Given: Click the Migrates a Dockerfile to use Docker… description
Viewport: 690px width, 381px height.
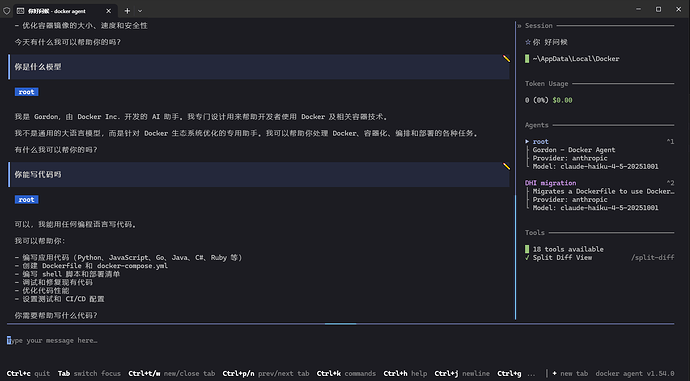Looking at the screenshot, I should [603, 191].
